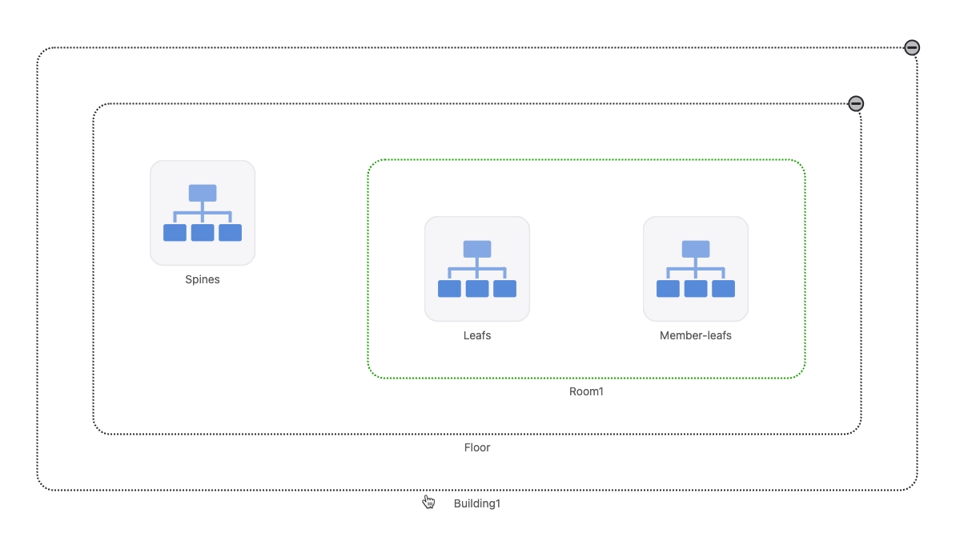The height and width of the screenshot is (541, 980).
Task: Click empty space between Leafs and Member-leafs
Action: (586, 269)
